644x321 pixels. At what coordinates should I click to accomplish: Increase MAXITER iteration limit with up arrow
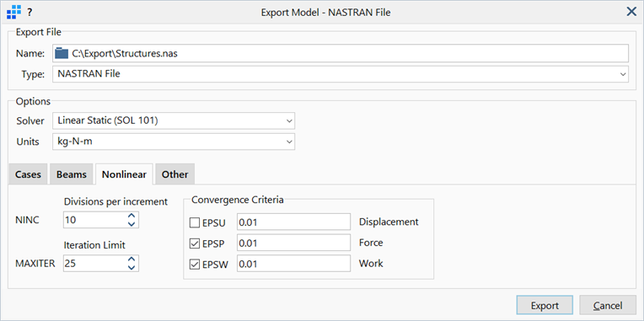[131, 259]
